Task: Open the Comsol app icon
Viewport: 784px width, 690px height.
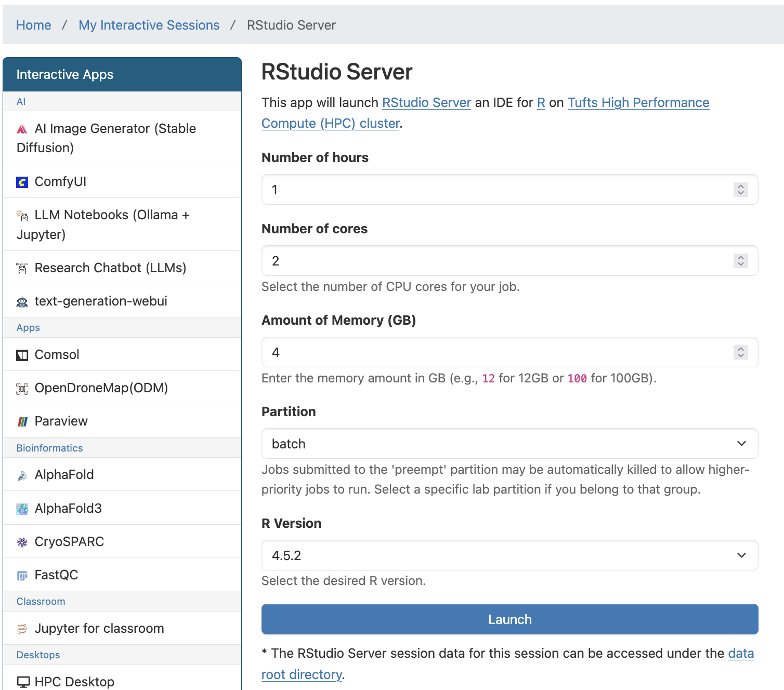Action: [x=22, y=354]
